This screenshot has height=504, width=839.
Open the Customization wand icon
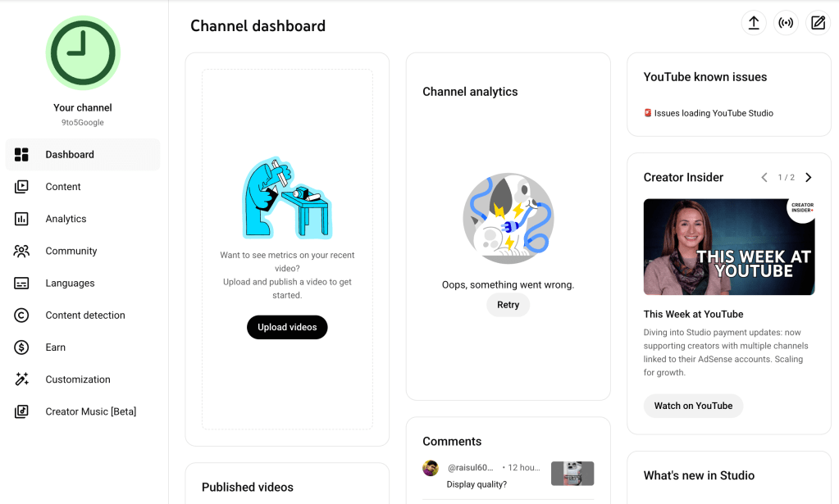20,379
